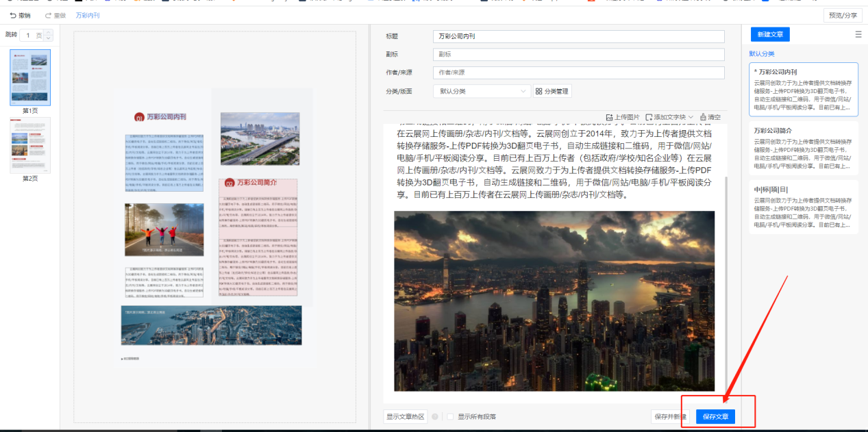Select the 中|标|项|目| article card
Screen dimensions: 868x432
click(x=804, y=207)
